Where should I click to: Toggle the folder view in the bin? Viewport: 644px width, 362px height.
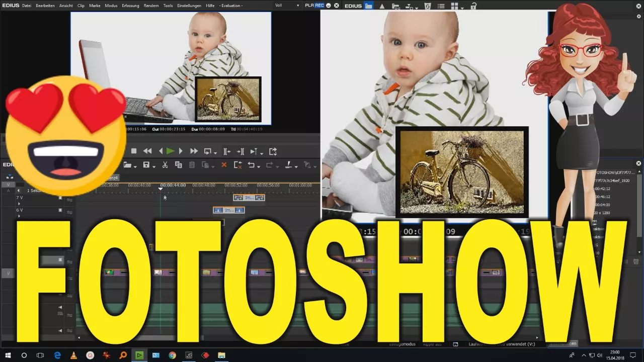click(369, 6)
